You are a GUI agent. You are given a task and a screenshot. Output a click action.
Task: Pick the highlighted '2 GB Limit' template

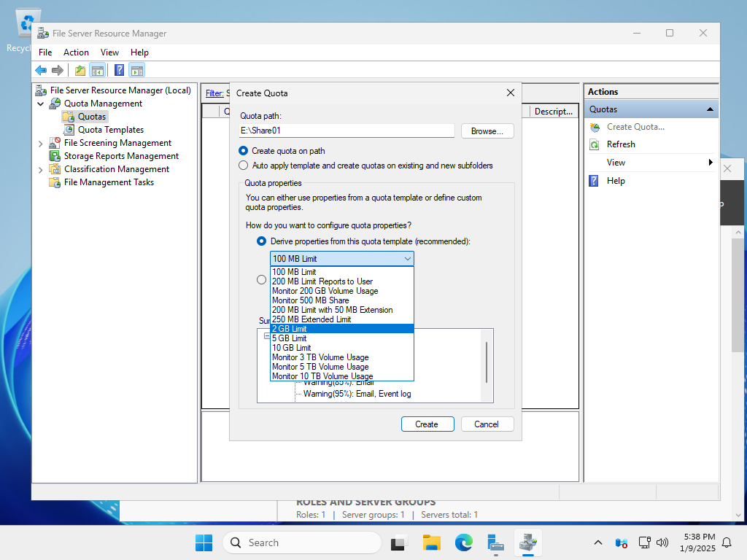coord(341,329)
